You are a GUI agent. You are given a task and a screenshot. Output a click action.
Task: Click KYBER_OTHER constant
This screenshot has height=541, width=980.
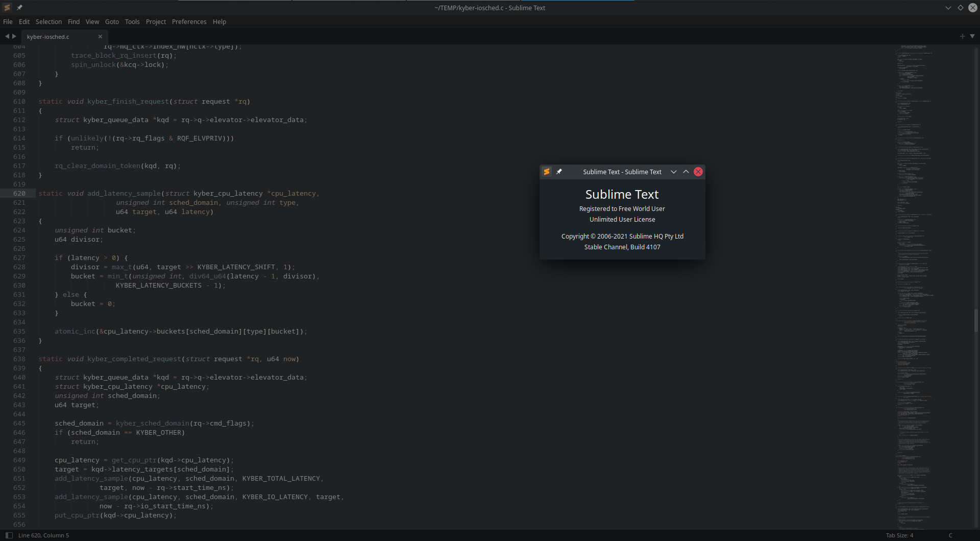coord(159,433)
